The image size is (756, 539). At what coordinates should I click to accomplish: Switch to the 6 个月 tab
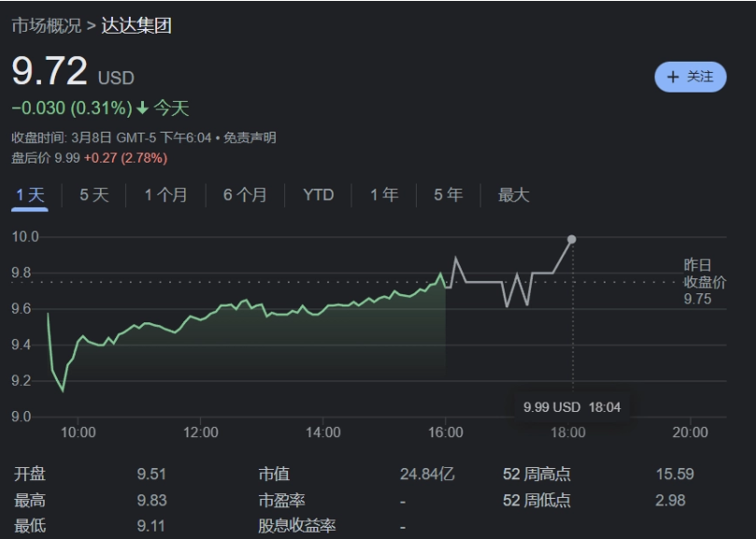point(245,195)
